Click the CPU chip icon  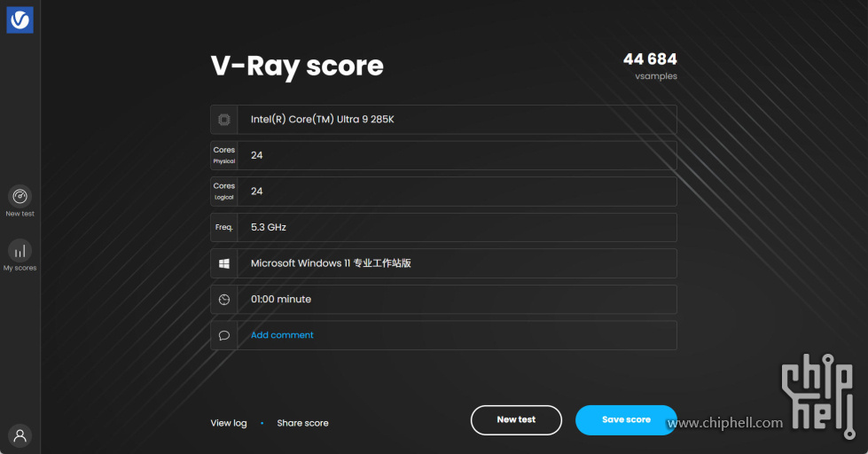pyautogui.click(x=224, y=120)
